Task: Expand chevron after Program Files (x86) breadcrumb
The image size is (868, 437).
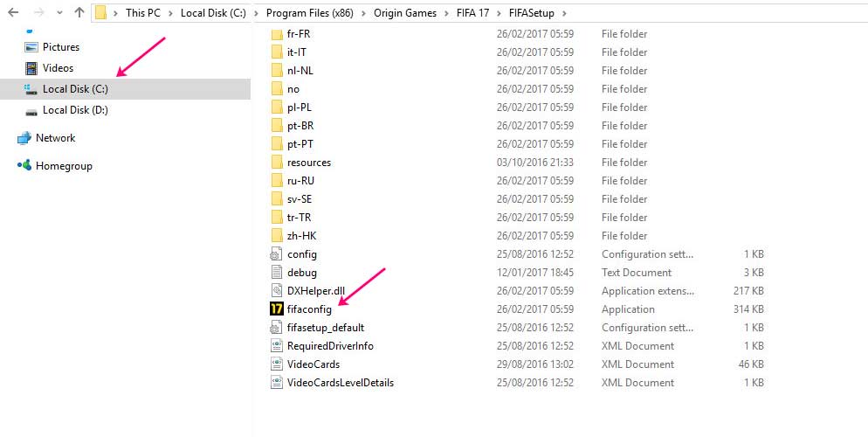Action: tap(363, 13)
